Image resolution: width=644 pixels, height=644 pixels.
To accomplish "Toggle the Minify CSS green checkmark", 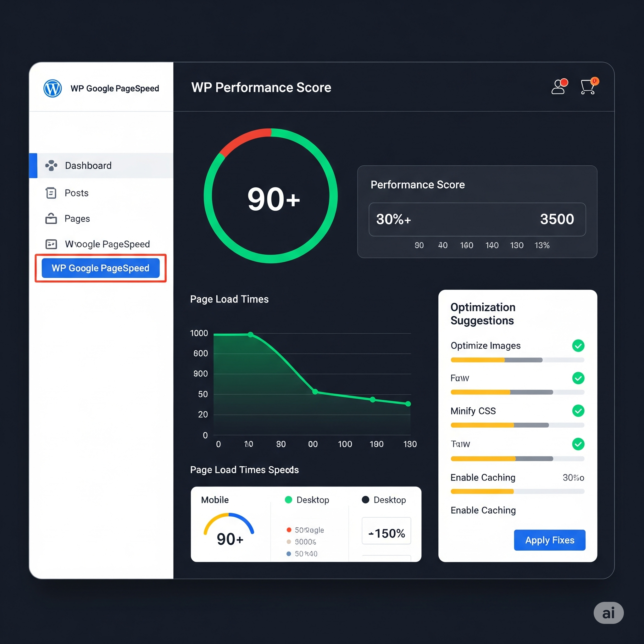I will (578, 411).
